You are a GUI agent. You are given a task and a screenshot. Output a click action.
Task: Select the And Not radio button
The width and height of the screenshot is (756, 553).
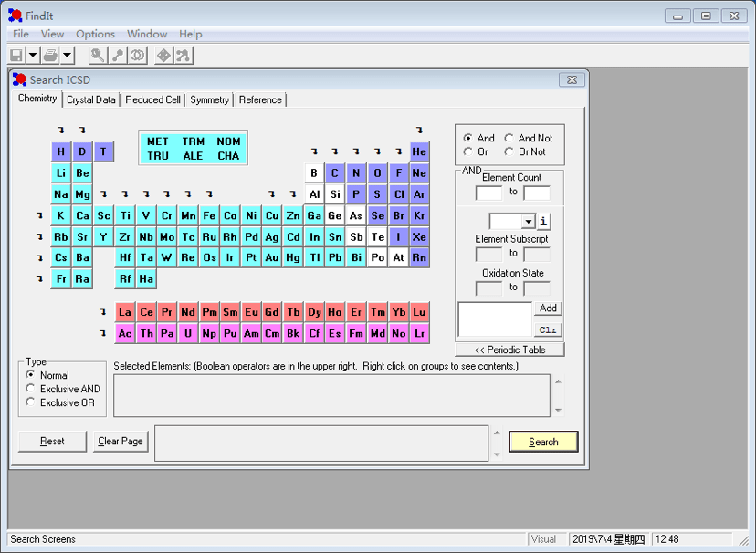click(x=509, y=138)
